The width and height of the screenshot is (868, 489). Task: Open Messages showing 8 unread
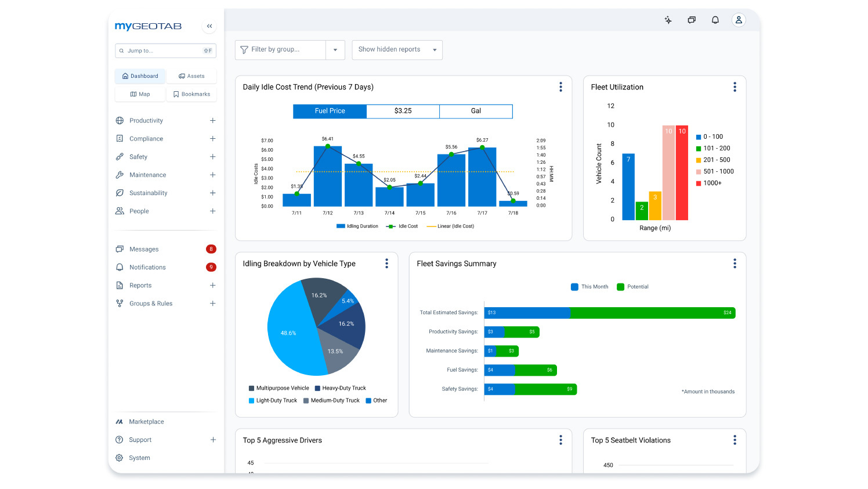click(x=144, y=249)
